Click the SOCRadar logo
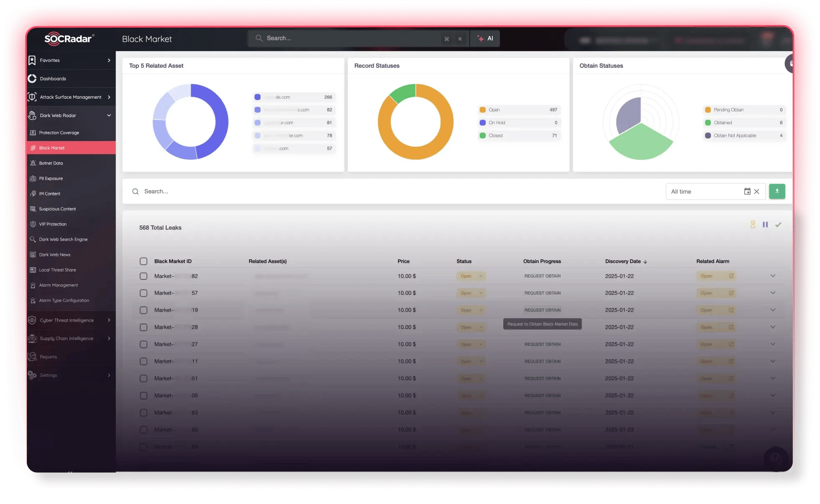The height and width of the screenshot is (504, 820). coord(69,39)
